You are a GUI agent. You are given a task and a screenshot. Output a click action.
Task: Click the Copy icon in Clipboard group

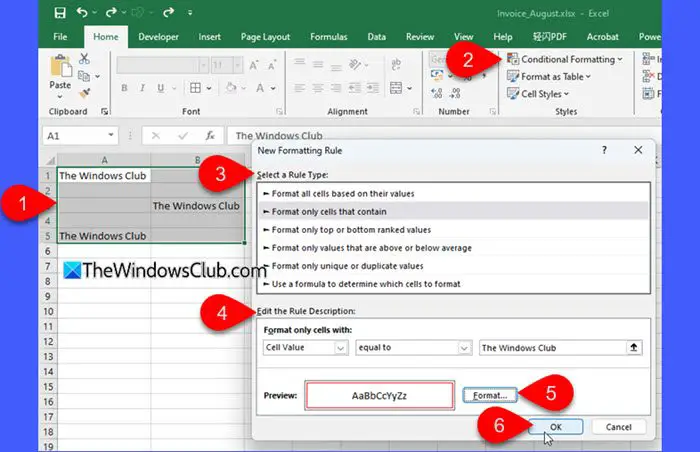[84, 76]
